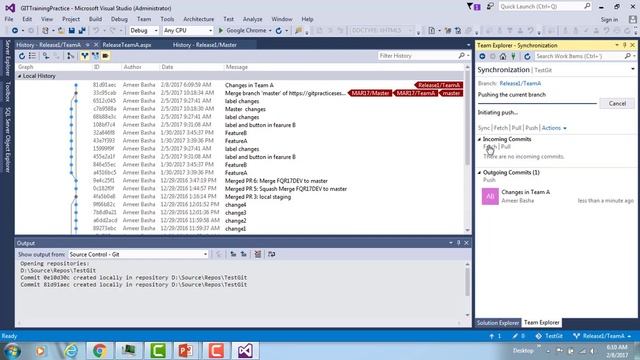Open Show output from dropdown
The width and height of the screenshot is (640, 360).
(138, 254)
